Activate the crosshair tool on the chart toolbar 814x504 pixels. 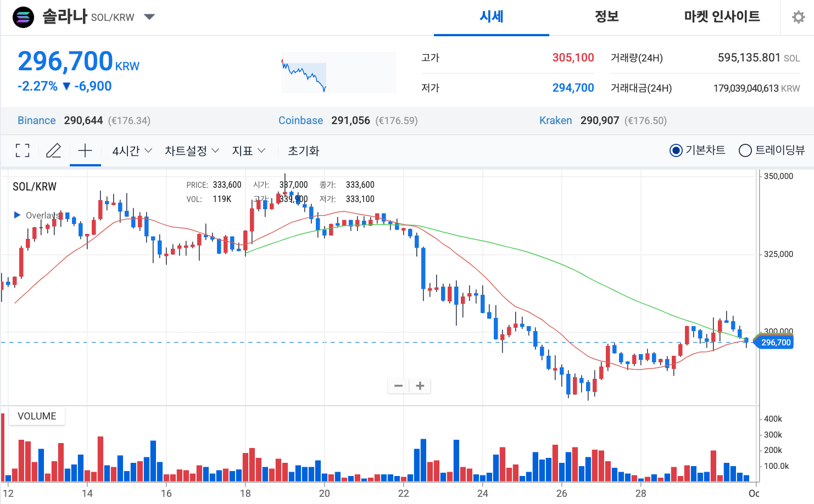(85, 150)
